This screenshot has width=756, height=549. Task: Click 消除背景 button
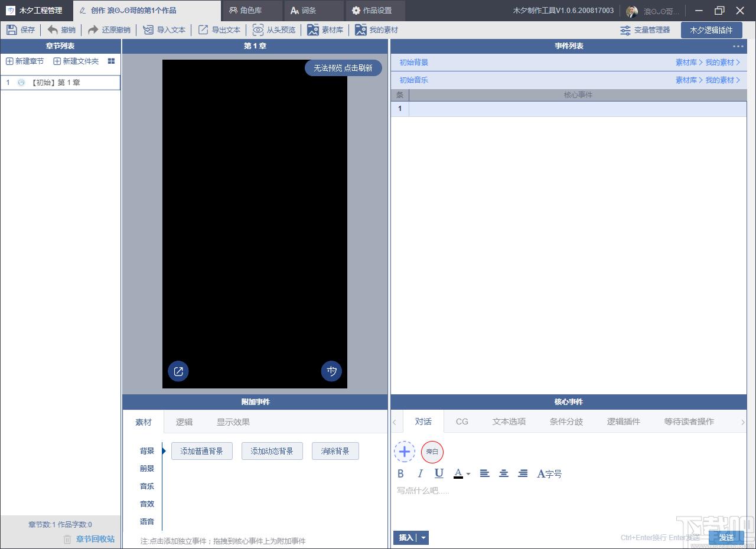(x=335, y=451)
